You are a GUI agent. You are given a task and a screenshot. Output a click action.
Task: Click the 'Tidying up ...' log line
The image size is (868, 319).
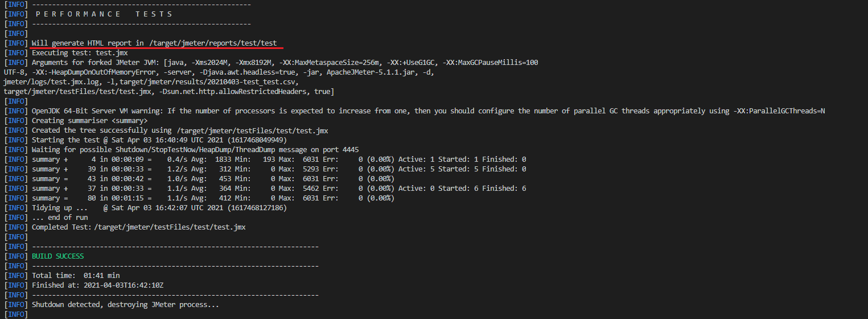(x=159, y=208)
